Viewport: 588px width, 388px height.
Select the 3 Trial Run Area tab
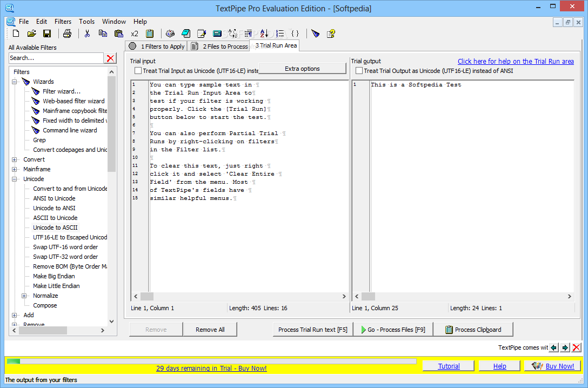point(275,45)
